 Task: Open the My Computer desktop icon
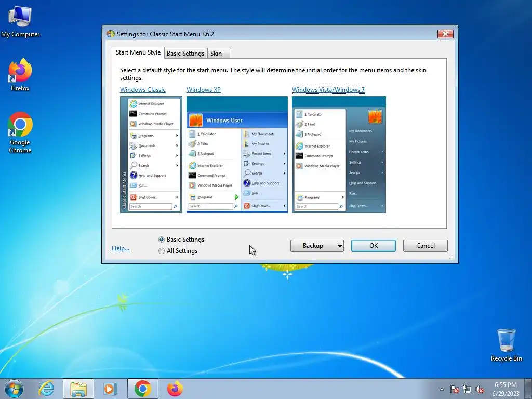20,22
